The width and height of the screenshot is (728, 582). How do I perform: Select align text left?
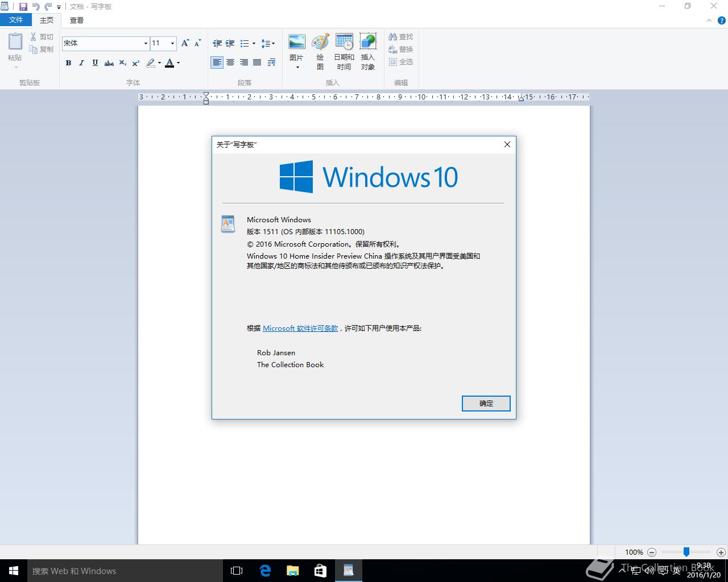[x=217, y=63]
